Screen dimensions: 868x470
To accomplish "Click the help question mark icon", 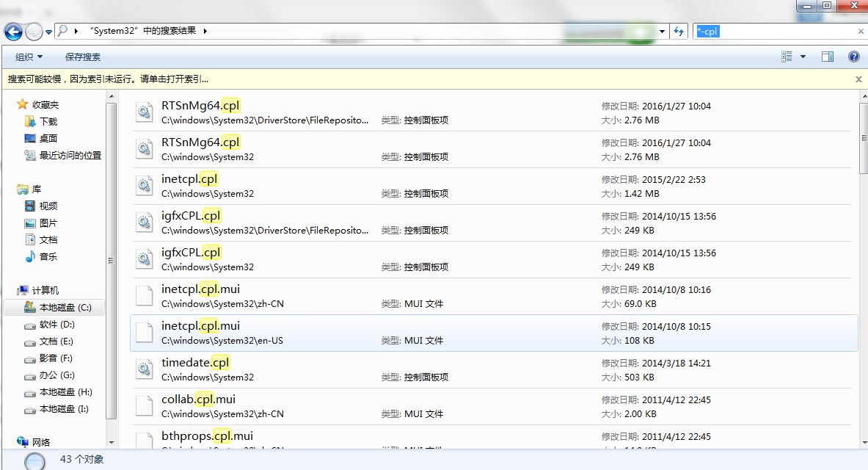I will point(853,57).
